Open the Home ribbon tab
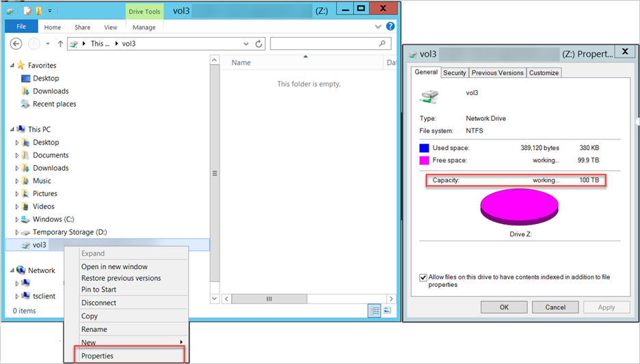The width and height of the screenshot is (640, 364). point(53,27)
